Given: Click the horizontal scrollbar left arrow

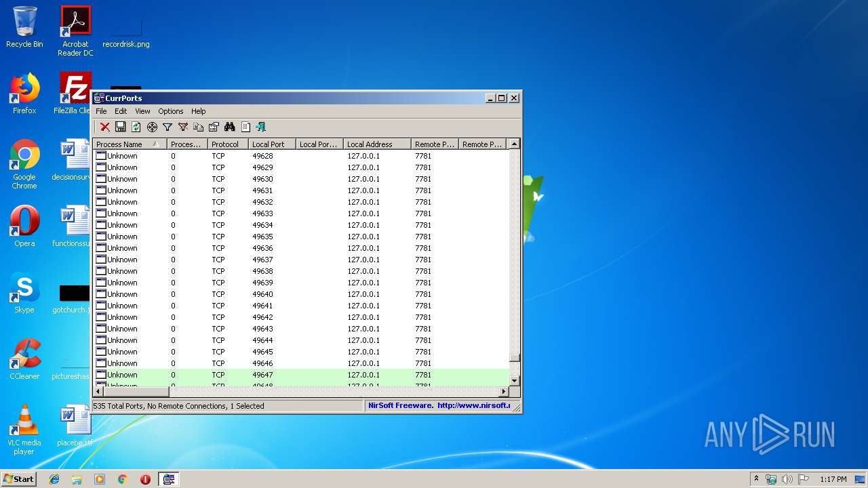Looking at the screenshot, I should pyautogui.click(x=98, y=392).
